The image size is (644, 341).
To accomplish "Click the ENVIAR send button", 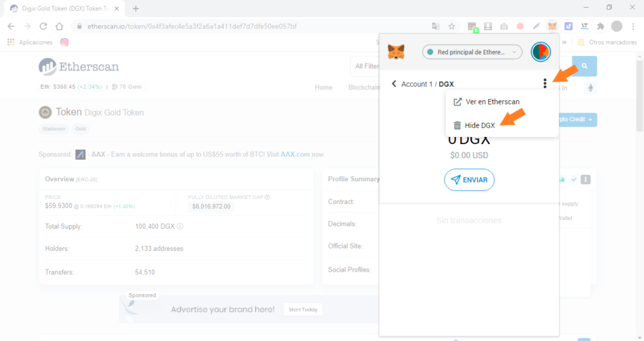I will [x=469, y=180].
